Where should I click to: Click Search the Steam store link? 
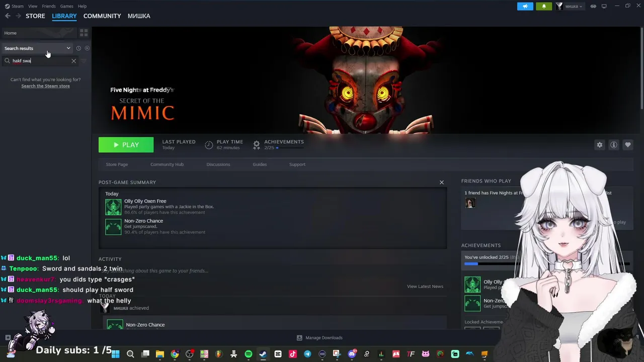45,86
